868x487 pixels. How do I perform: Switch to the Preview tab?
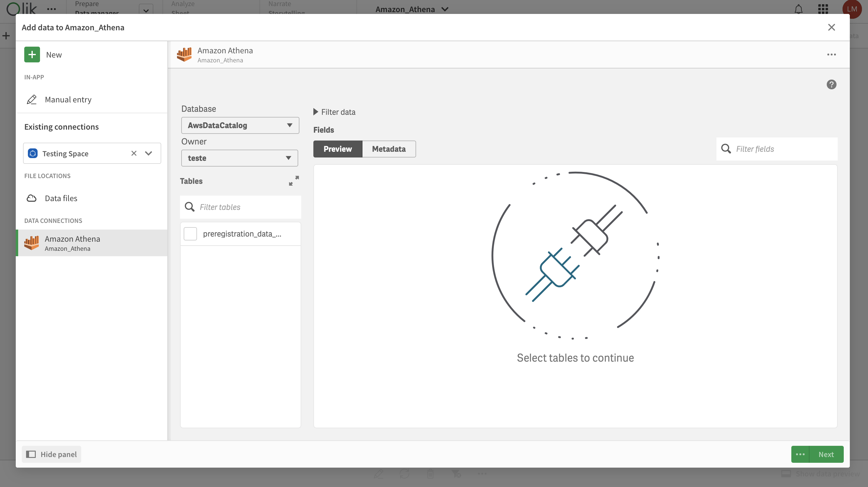click(338, 149)
